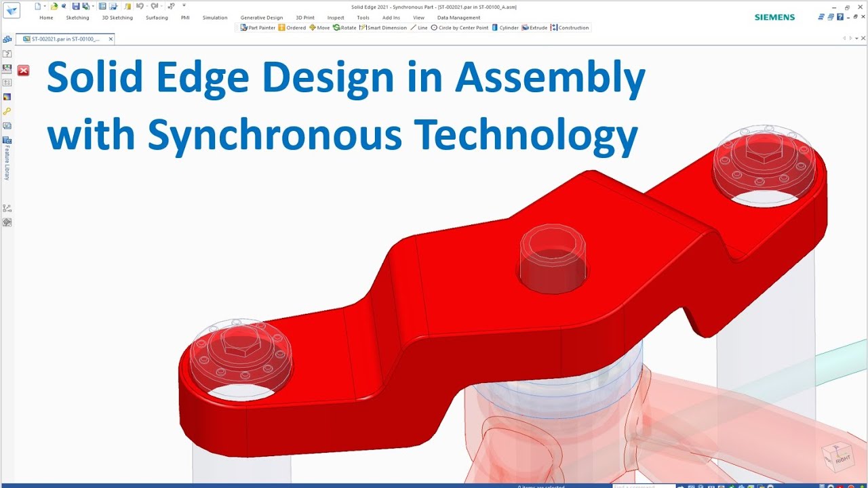This screenshot has height=488, width=868.
Task: Click the RIGHT face of the view cube
Action: [842, 460]
